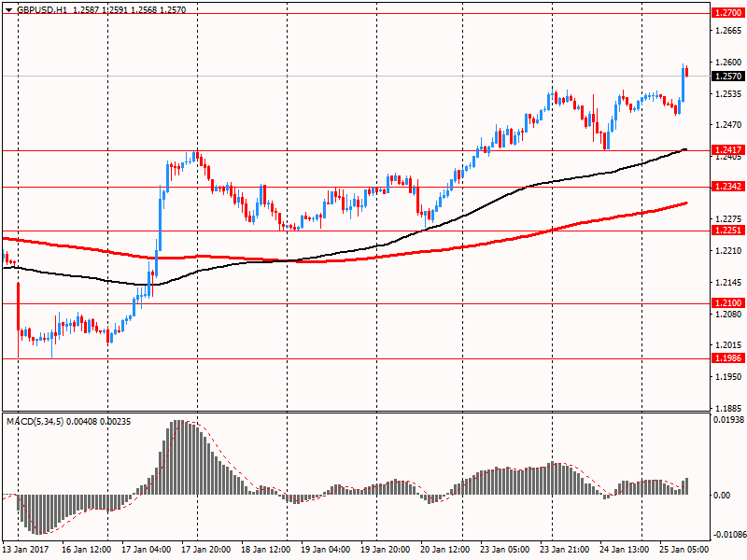Select the 24 Jan 13:00 time label
The height and width of the screenshot is (560, 747).
(624, 549)
